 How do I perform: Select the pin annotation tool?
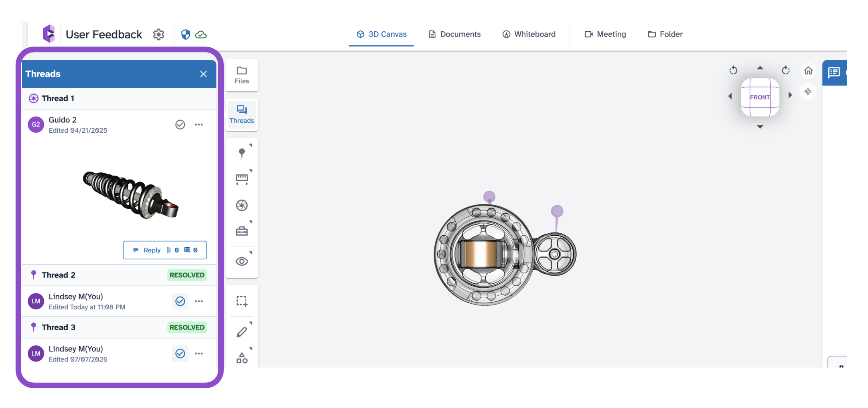tap(242, 154)
